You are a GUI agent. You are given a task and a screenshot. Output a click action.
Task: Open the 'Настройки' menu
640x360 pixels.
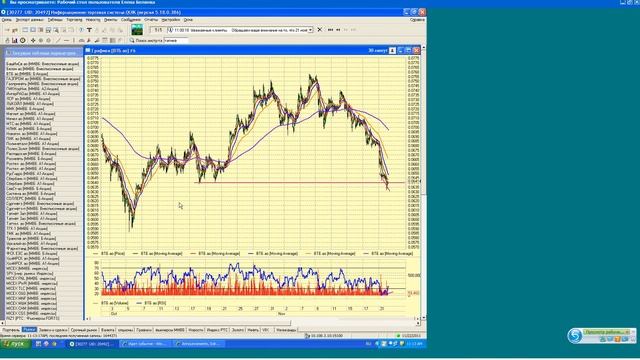click(x=171, y=20)
